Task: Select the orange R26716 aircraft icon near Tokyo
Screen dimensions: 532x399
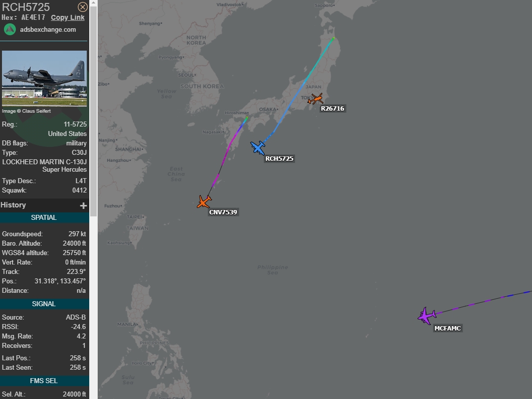Action: [315, 99]
